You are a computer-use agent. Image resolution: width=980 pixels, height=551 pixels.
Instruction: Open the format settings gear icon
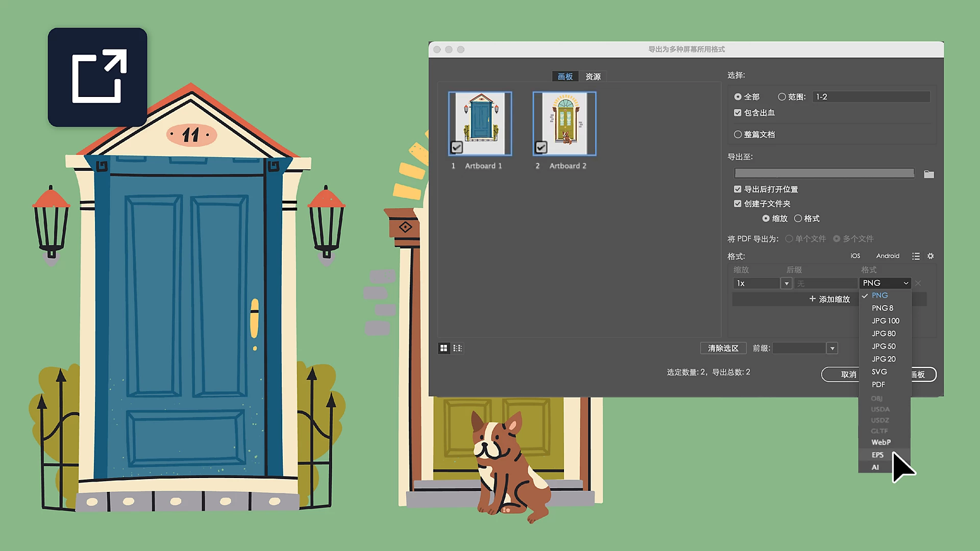pyautogui.click(x=930, y=256)
